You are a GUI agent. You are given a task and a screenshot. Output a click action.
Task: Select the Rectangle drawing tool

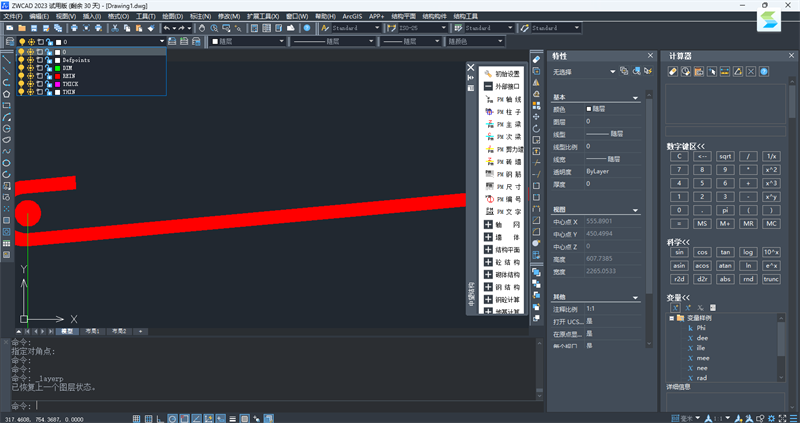click(7, 105)
